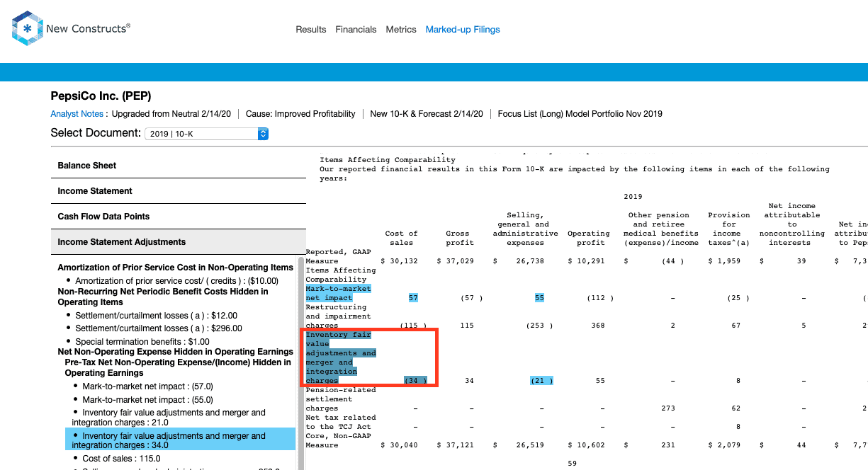Select highlighted Inventory fair value adjustments 34.0 item
This screenshot has height=470, width=868.
point(180,439)
